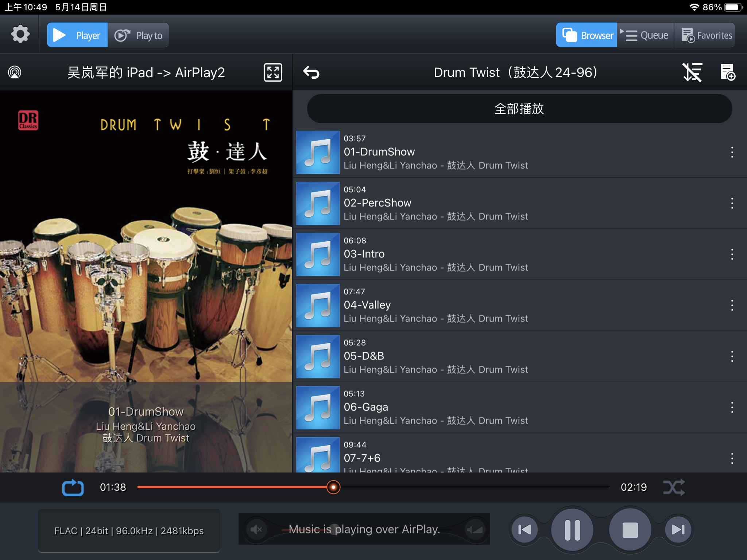The height and width of the screenshot is (560, 747).
Task: Mute volume using speaker icon
Action: coord(256,529)
